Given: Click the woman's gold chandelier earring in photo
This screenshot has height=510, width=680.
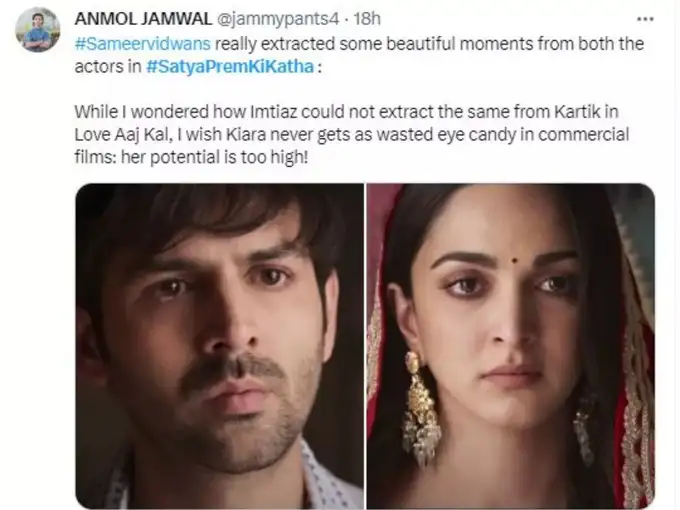Looking at the screenshot, I should click(x=421, y=408).
